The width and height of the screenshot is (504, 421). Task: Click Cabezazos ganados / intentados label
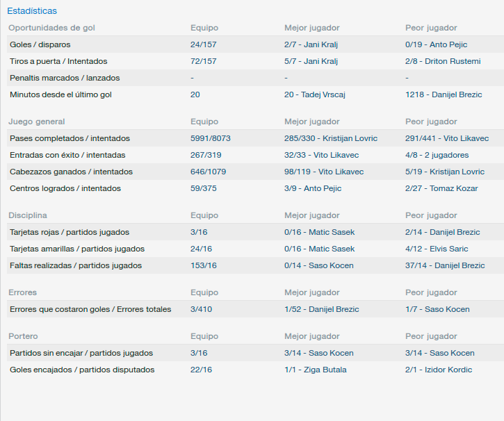[71, 172]
